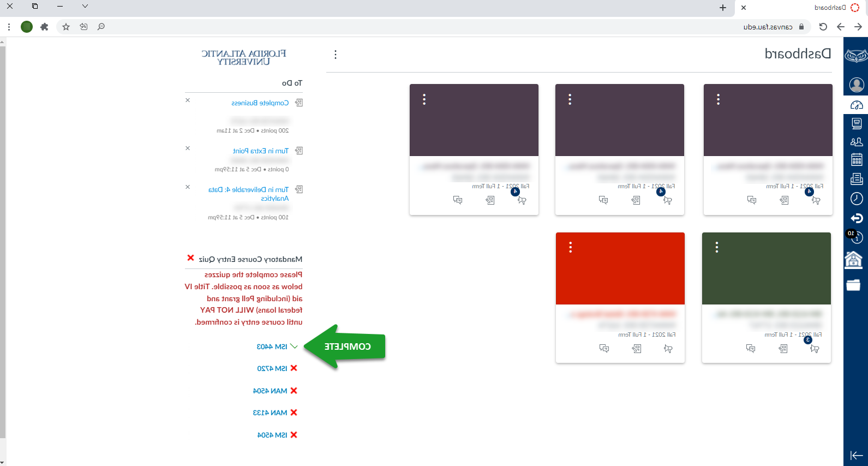
Task: Open assignments icon on the red course card
Action: (637, 349)
